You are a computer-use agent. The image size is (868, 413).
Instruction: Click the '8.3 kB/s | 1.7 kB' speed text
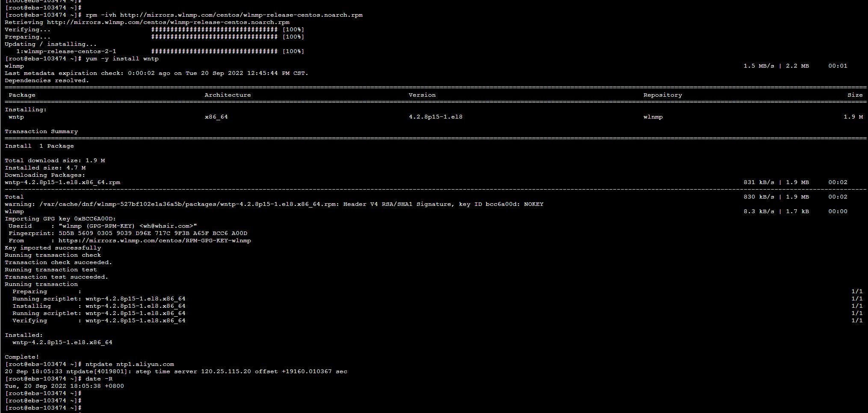[x=776, y=211]
